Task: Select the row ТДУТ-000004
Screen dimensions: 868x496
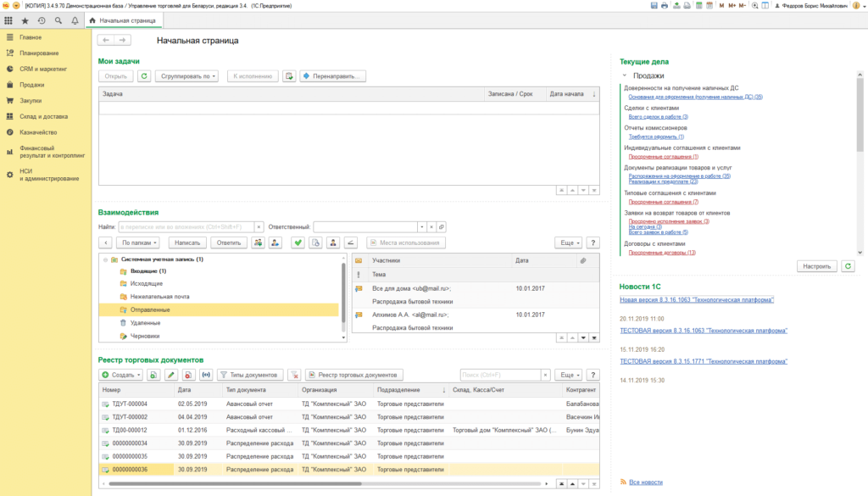Action: pos(349,404)
